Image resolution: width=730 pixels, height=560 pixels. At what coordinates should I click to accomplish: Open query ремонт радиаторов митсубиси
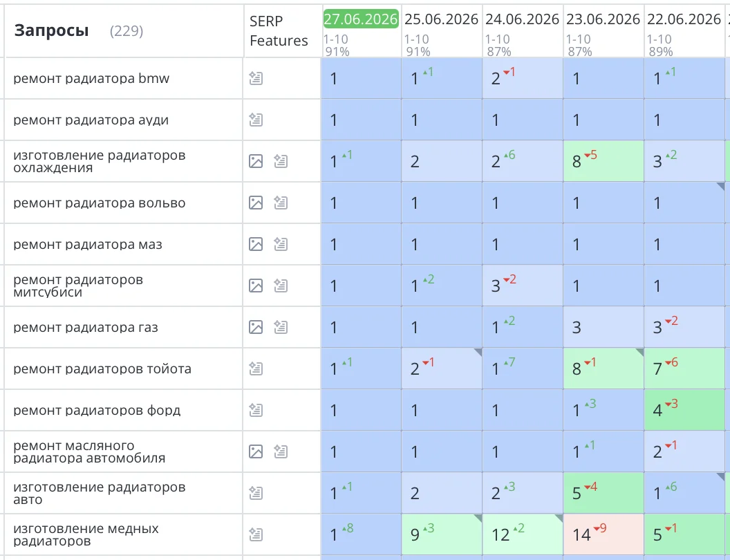coord(77,286)
